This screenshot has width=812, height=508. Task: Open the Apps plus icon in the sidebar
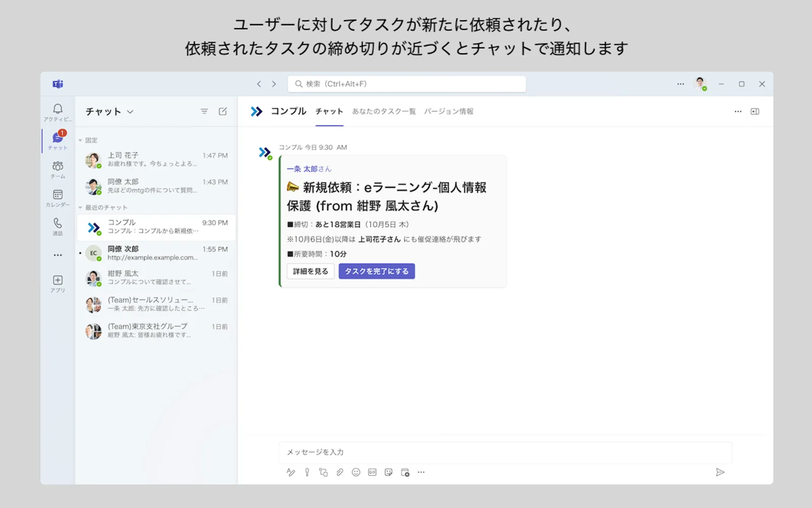pyautogui.click(x=58, y=283)
